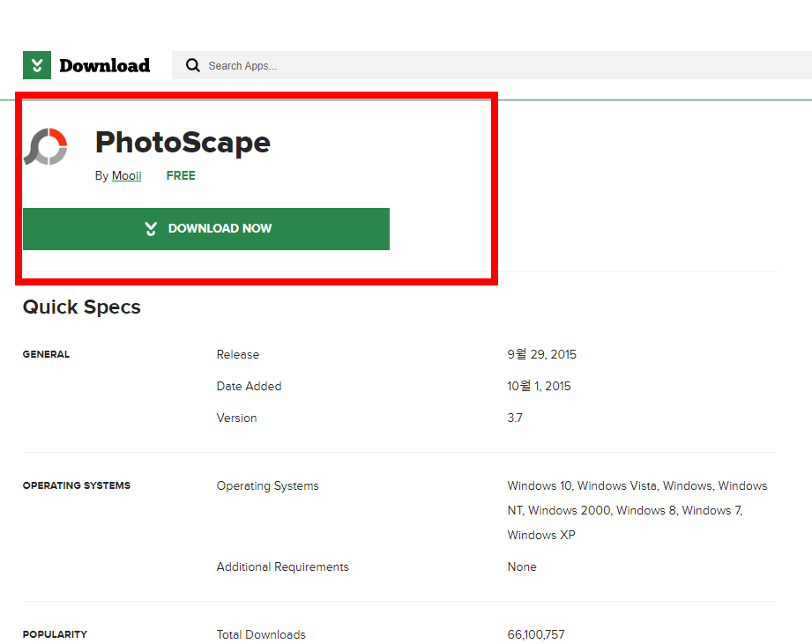Image resolution: width=812 pixels, height=644 pixels.
Task: Click the FREE price label
Action: pos(181,176)
